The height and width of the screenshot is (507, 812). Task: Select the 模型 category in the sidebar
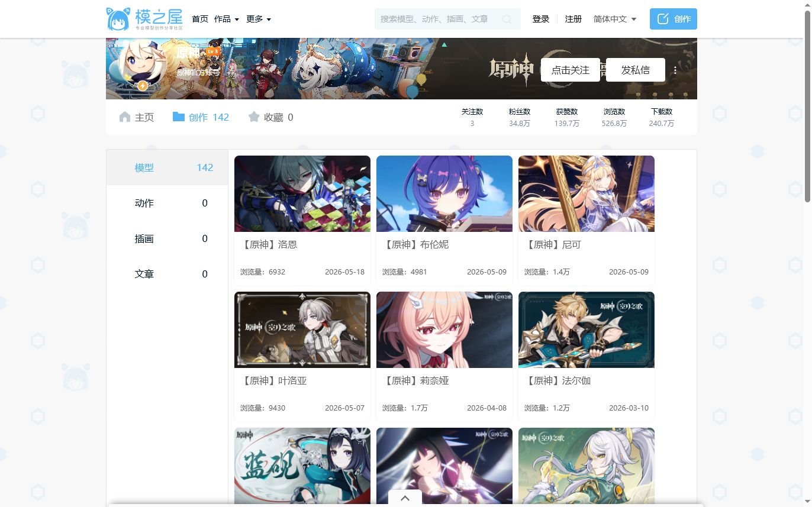pyautogui.click(x=167, y=167)
